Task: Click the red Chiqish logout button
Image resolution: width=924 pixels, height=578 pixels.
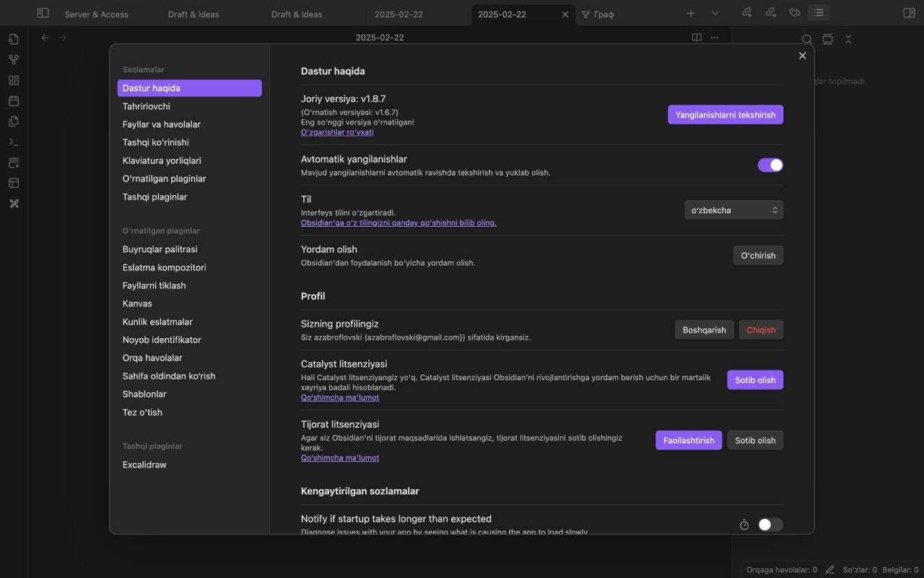Action: click(761, 329)
